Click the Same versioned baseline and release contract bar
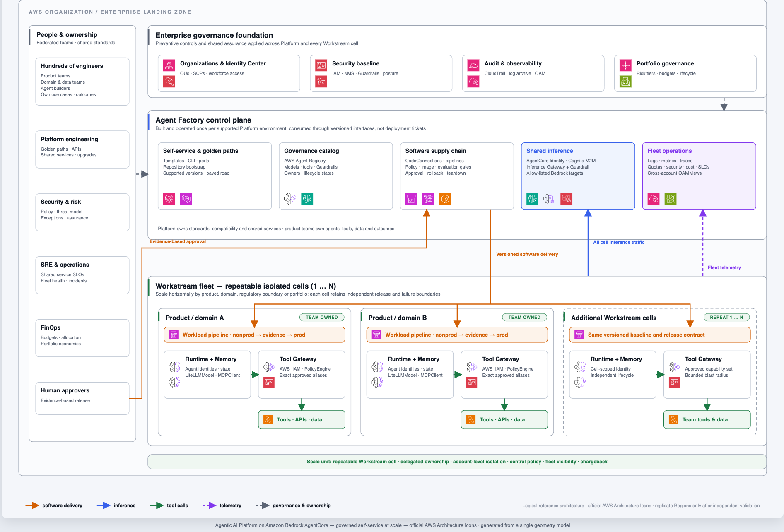784x532 pixels. (660, 335)
